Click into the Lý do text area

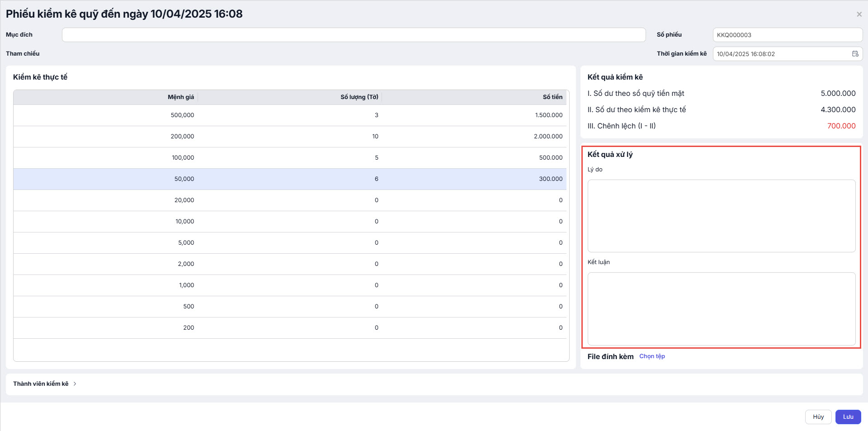(721, 216)
